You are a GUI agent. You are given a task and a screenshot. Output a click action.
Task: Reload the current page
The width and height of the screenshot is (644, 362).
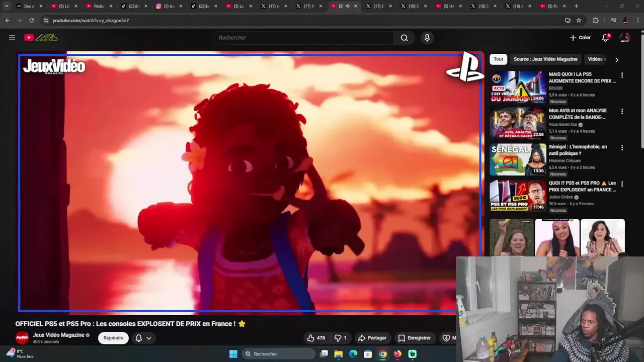(32, 20)
